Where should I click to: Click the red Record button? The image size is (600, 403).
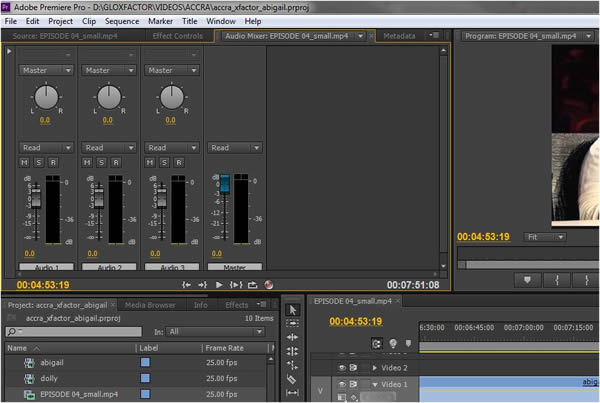[x=269, y=285]
